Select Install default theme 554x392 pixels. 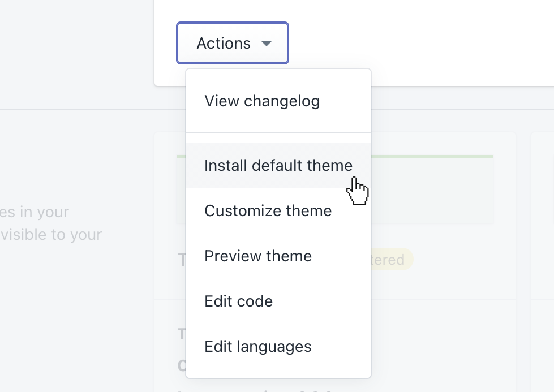278,165
